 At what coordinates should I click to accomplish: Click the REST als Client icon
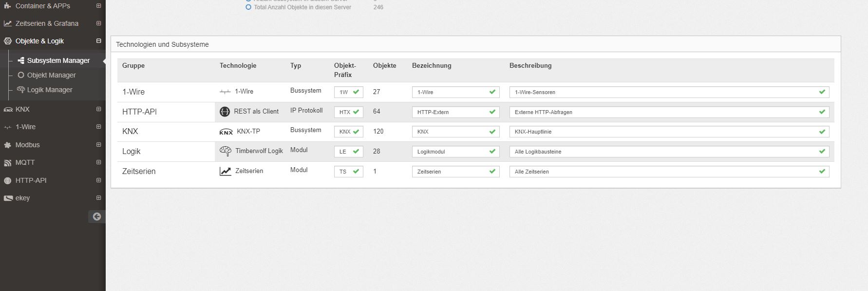tap(225, 112)
